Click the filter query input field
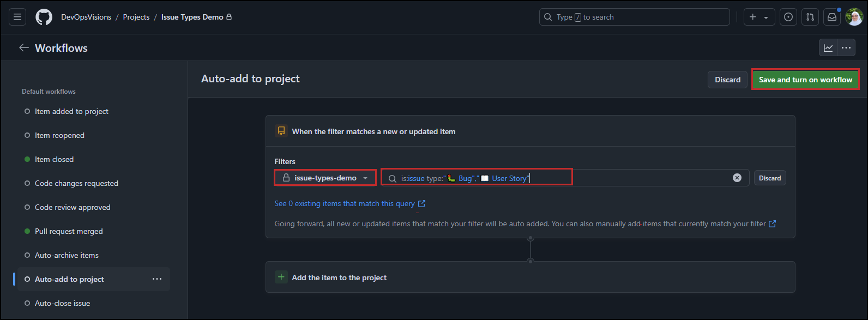The width and height of the screenshot is (868, 320). [x=565, y=178]
